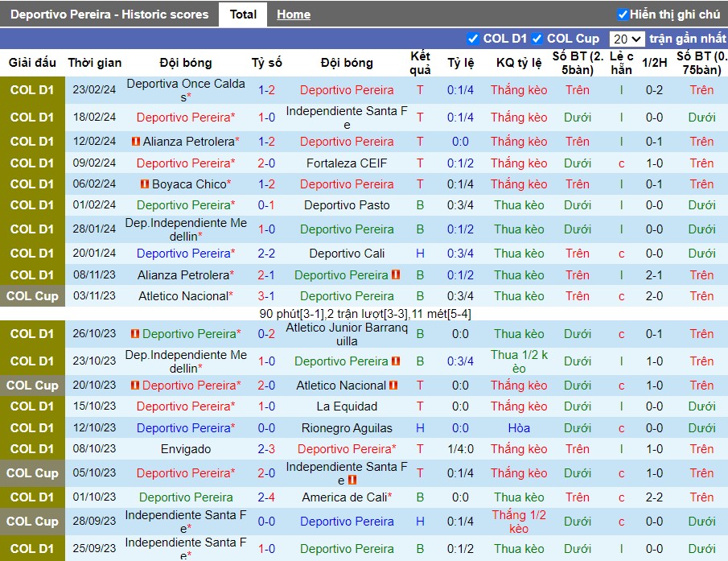Click the Hòa handicap result cell

pyautogui.click(x=519, y=427)
